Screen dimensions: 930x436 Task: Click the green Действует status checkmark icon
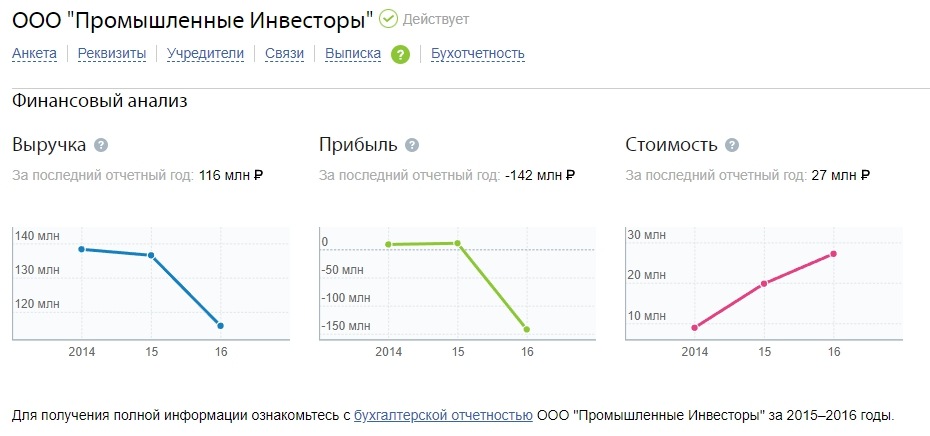[x=388, y=19]
